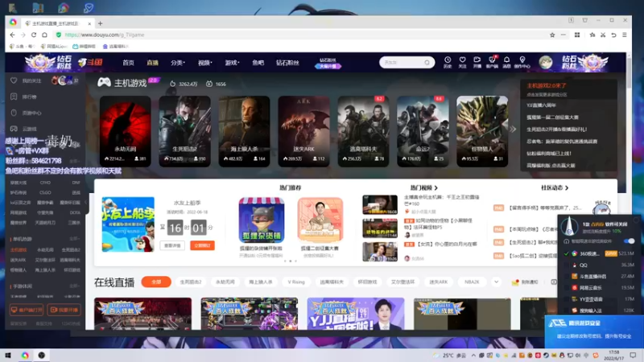The height and width of the screenshot is (362, 644).
Task: Open Windows notification center icon
Action: click(633, 355)
